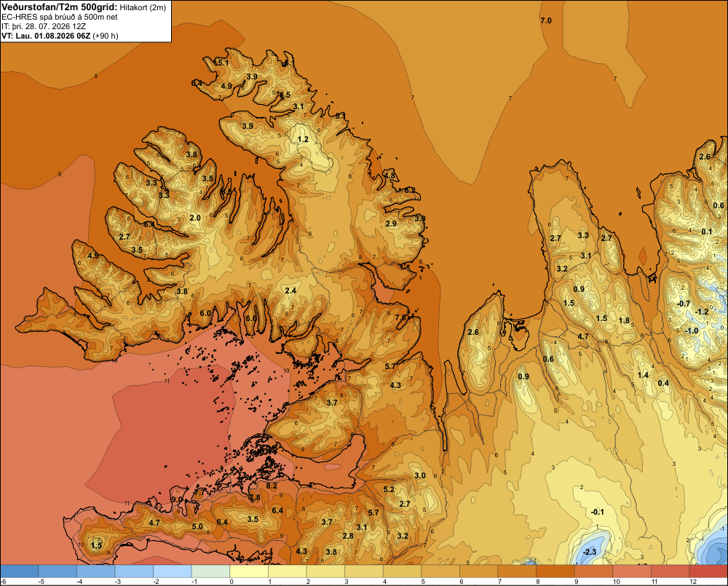The width and height of the screenshot is (728, 586).
Task: Click the '6.6' temperature value on the map
Action: click(251, 318)
